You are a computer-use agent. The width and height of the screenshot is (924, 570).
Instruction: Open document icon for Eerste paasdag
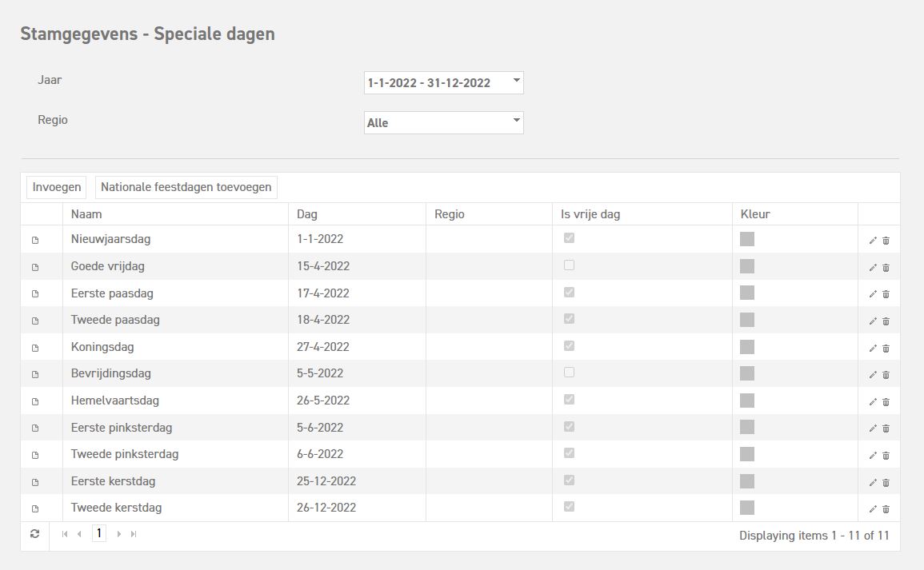35,294
